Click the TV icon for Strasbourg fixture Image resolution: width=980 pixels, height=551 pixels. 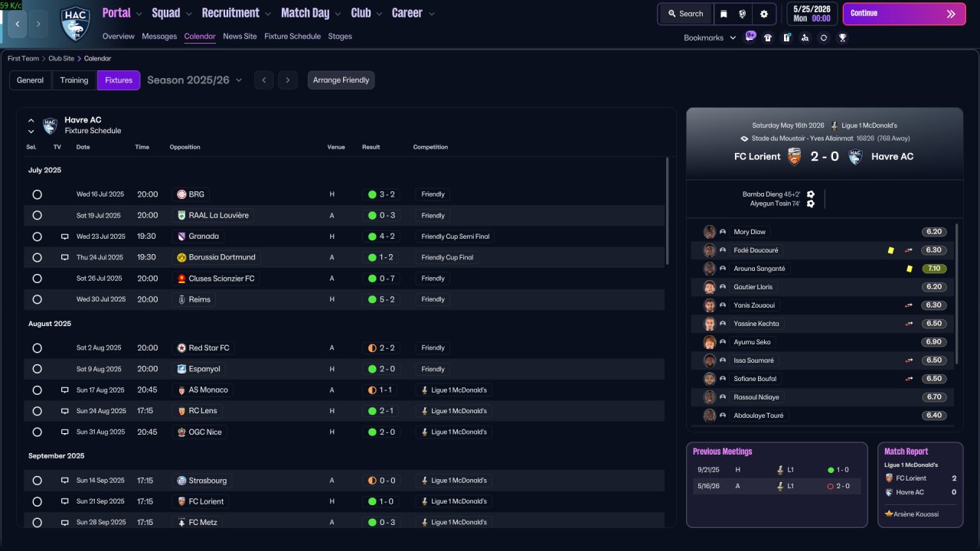[65, 481]
